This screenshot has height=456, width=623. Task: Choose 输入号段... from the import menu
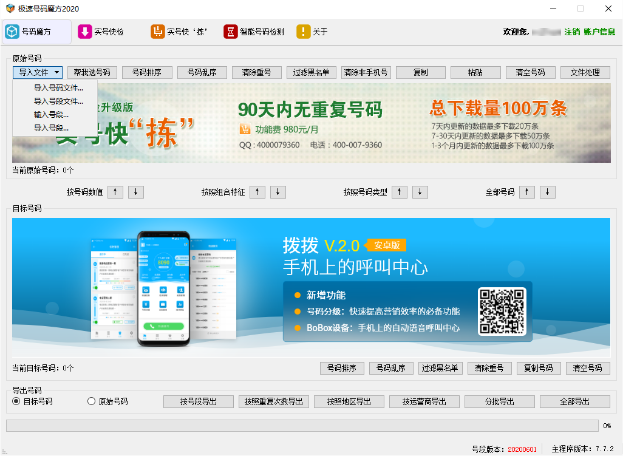pyautogui.click(x=51, y=115)
